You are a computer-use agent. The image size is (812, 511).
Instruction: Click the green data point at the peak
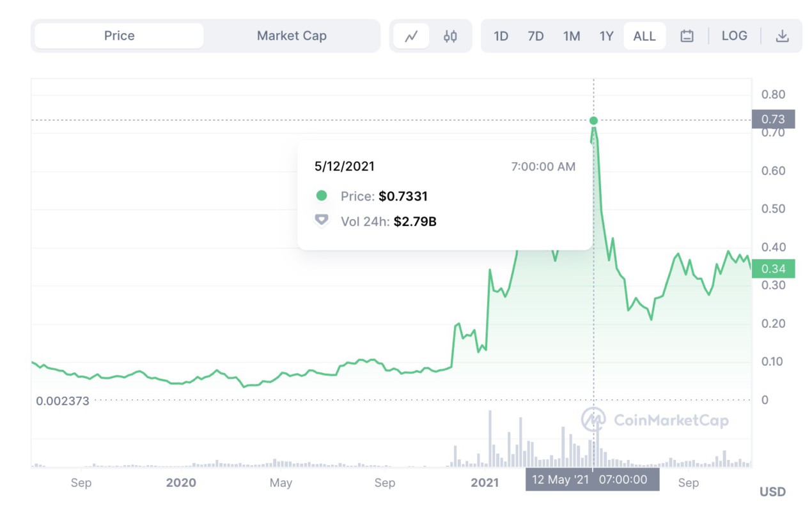point(593,120)
